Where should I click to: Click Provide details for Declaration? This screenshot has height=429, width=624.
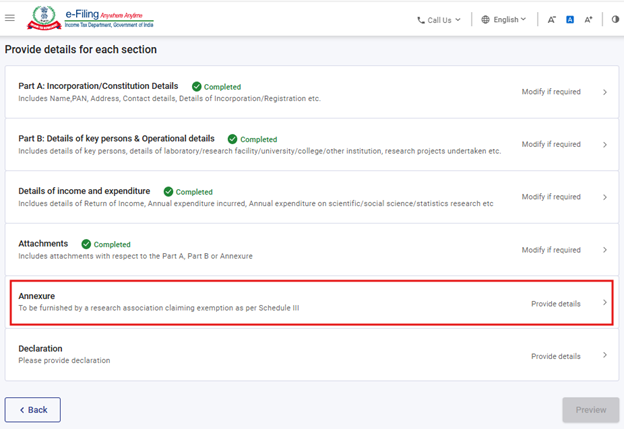pos(555,356)
